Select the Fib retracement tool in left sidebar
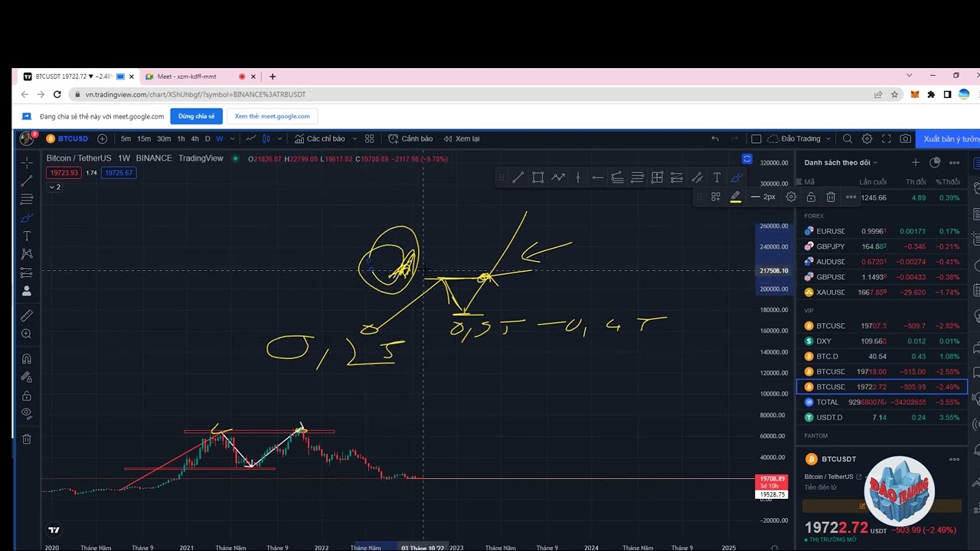The height and width of the screenshot is (551, 980). [x=27, y=199]
